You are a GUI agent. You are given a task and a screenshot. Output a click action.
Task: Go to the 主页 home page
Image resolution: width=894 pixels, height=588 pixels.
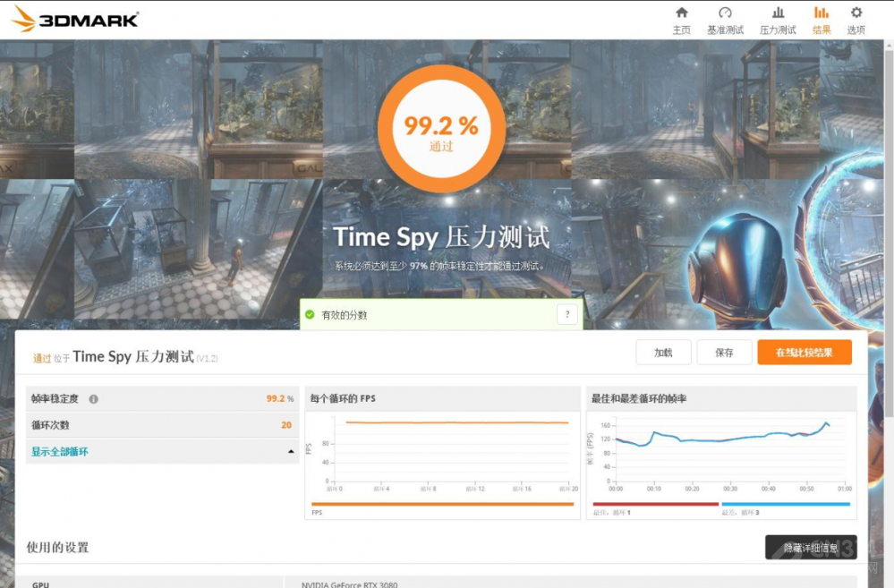(681, 21)
